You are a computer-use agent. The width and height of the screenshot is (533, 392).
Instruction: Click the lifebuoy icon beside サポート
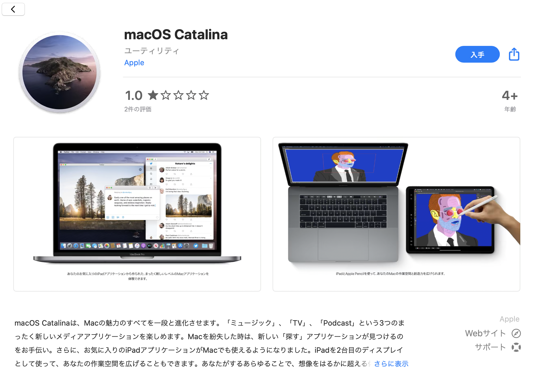coord(516,347)
